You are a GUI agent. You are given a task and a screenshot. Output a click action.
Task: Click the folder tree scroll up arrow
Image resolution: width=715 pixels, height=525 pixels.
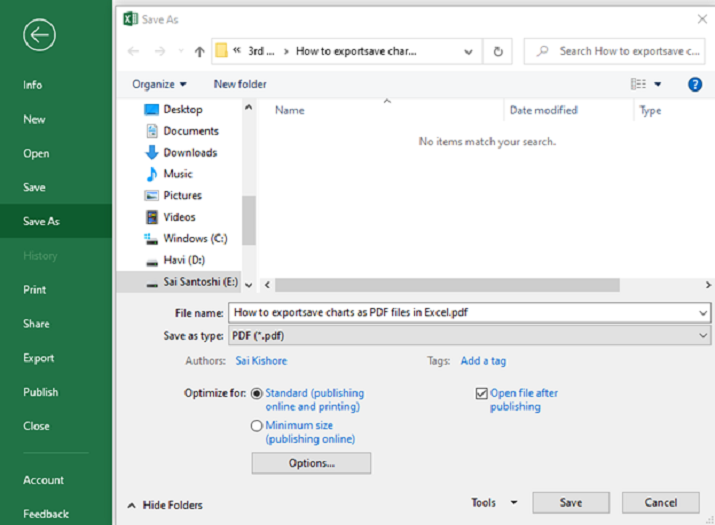click(x=249, y=108)
